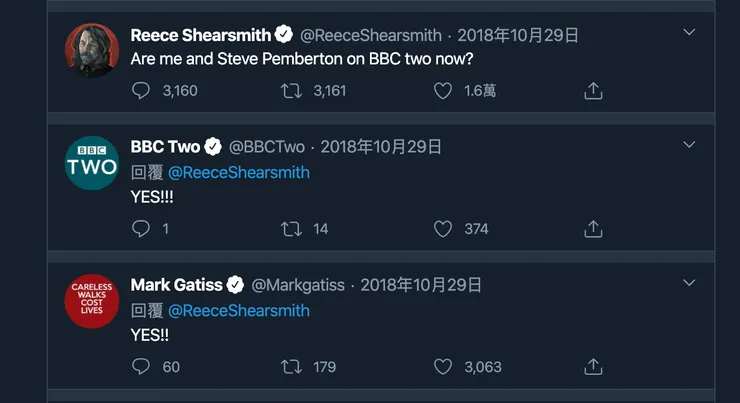Share the BBC Two reply
Screen dimensions: 740x403
coord(593,229)
